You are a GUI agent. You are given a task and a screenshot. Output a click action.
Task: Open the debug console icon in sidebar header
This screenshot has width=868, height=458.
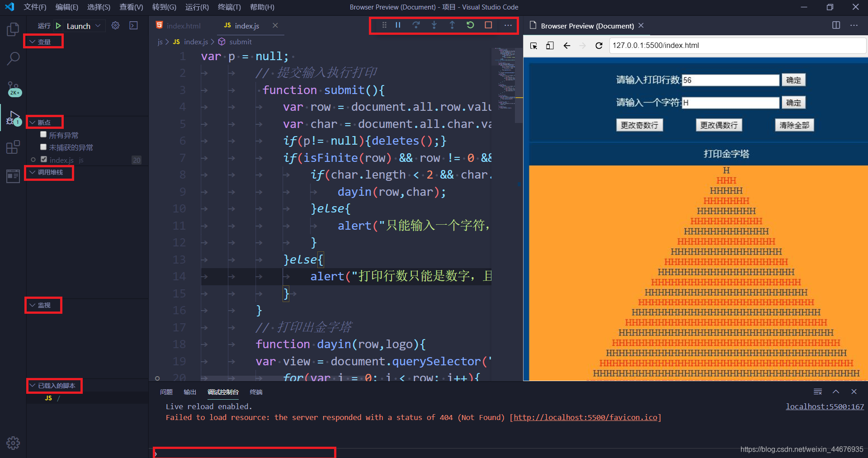pyautogui.click(x=133, y=25)
